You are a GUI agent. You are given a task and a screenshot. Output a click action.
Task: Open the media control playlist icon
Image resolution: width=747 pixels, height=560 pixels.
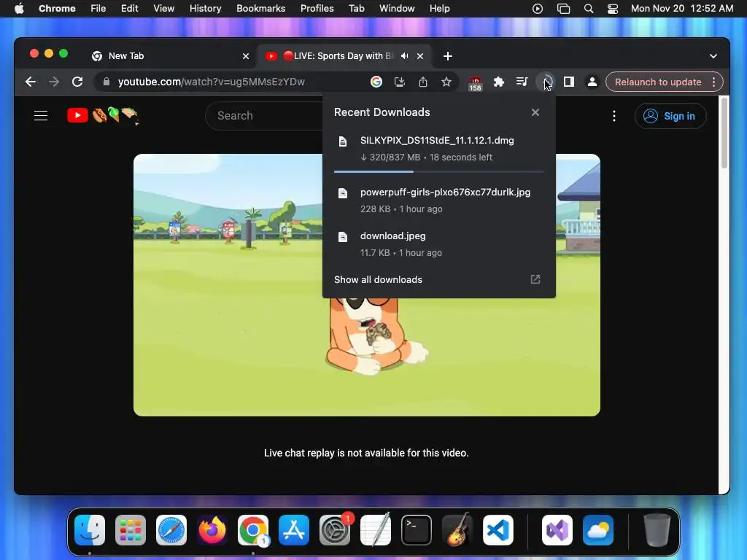coord(522,82)
